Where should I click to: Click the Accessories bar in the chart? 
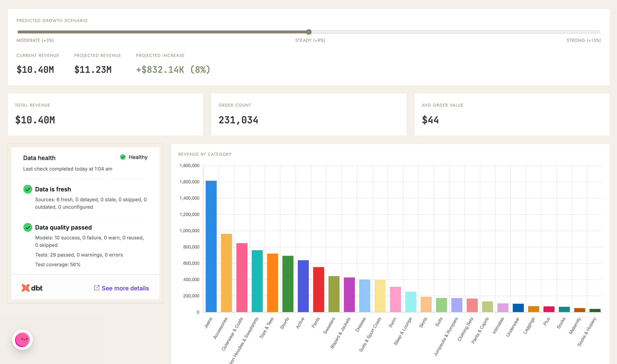coord(226,273)
